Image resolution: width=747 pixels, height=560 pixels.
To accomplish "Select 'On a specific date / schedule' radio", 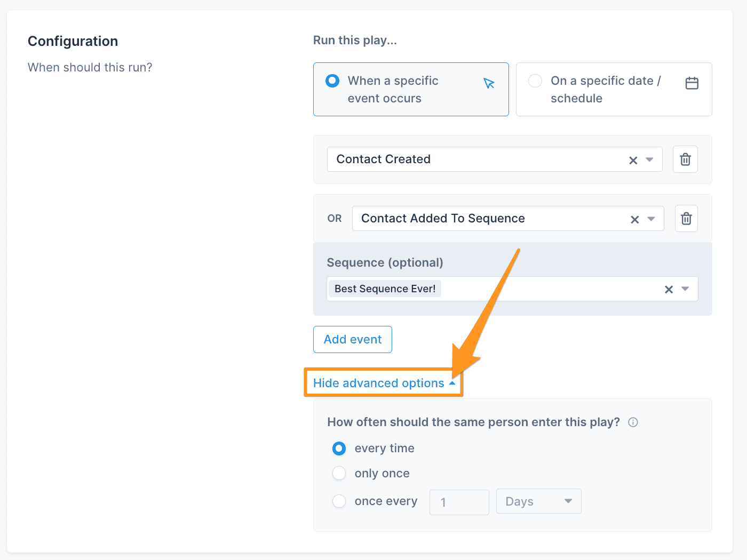I will pos(535,81).
